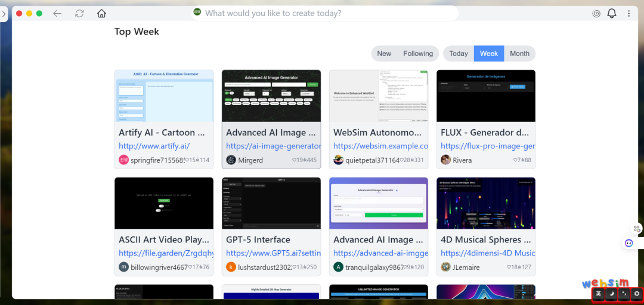The image size is (644, 305).
Task: Open the https://advanced-ai-imgge link
Action: pos(380,253)
